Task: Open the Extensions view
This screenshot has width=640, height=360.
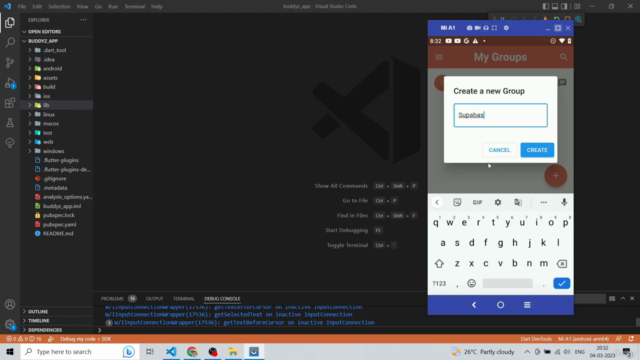Action: 10,103
